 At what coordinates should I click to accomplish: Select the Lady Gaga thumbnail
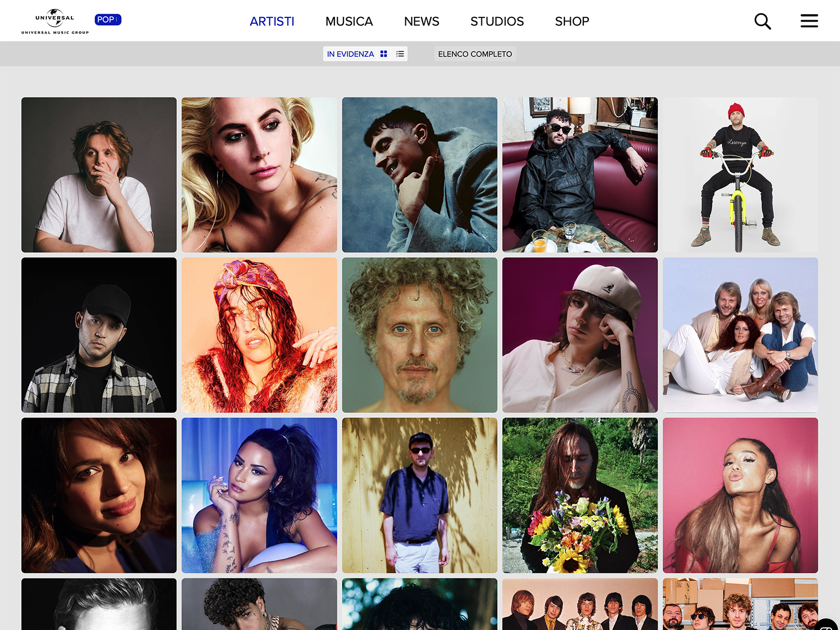point(260,173)
